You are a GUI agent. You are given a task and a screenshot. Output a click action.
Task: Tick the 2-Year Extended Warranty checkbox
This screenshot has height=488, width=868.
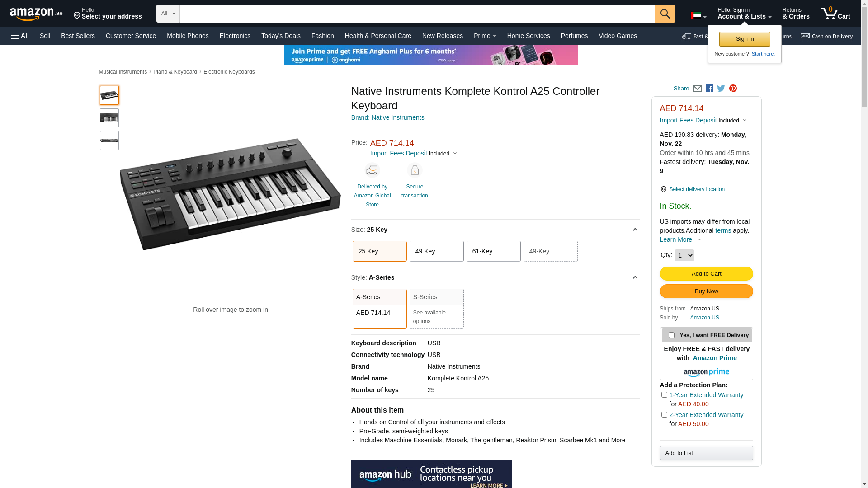click(x=664, y=415)
